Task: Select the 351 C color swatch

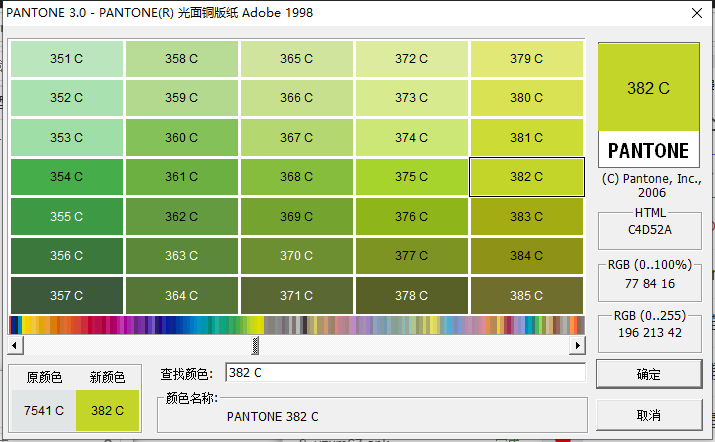Action: 66,59
